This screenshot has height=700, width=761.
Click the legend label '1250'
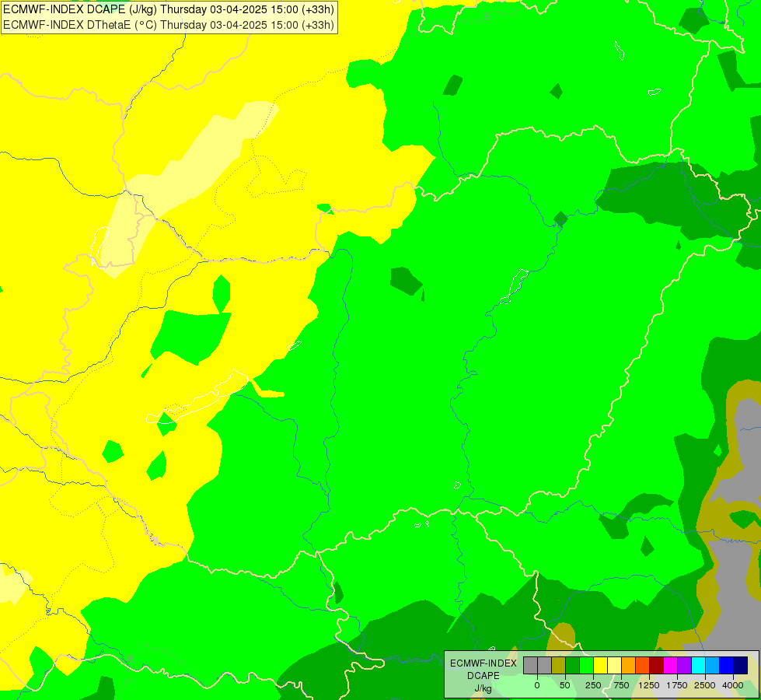(649, 685)
